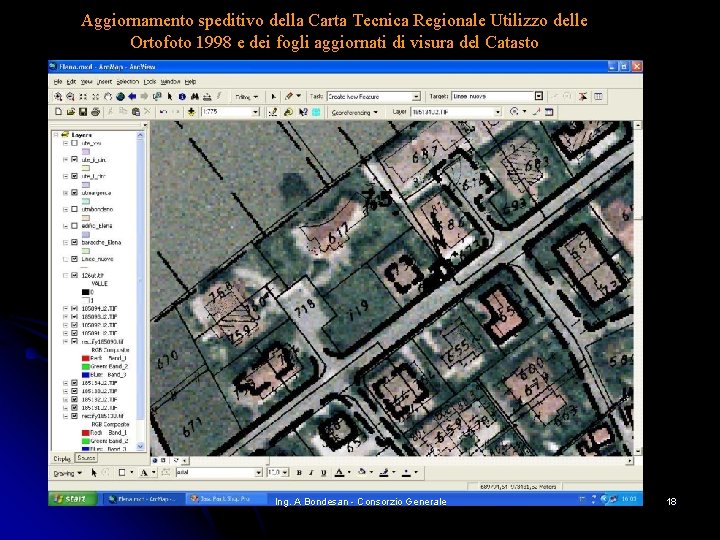
Task: Open the Target layer dropdown
Action: [x=539, y=96]
